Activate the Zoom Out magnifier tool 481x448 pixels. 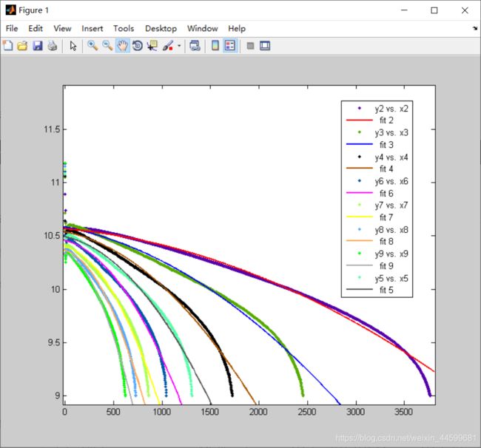tap(107, 46)
